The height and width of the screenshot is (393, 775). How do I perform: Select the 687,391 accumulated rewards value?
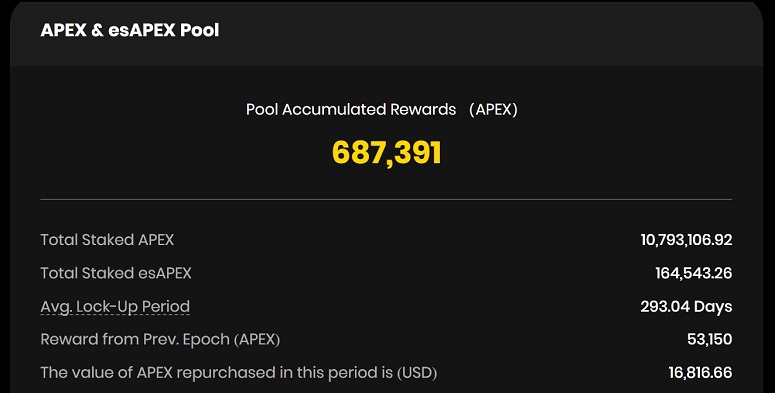(x=387, y=152)
